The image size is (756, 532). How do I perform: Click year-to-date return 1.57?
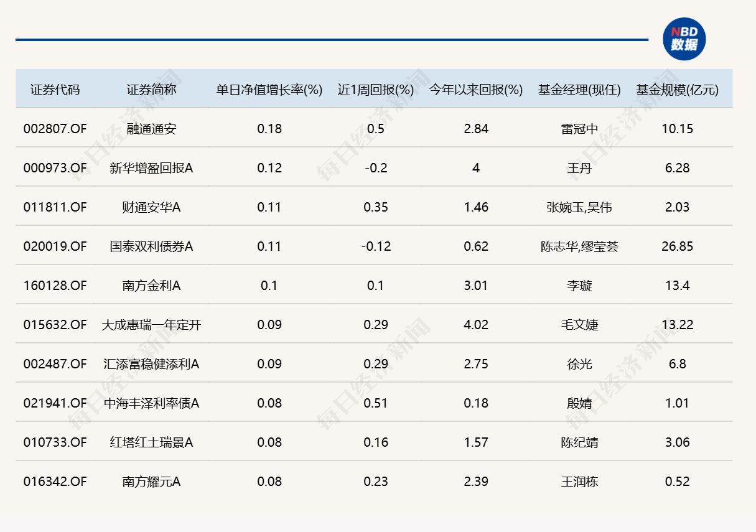pyautogui.click(x=476, y=442)
